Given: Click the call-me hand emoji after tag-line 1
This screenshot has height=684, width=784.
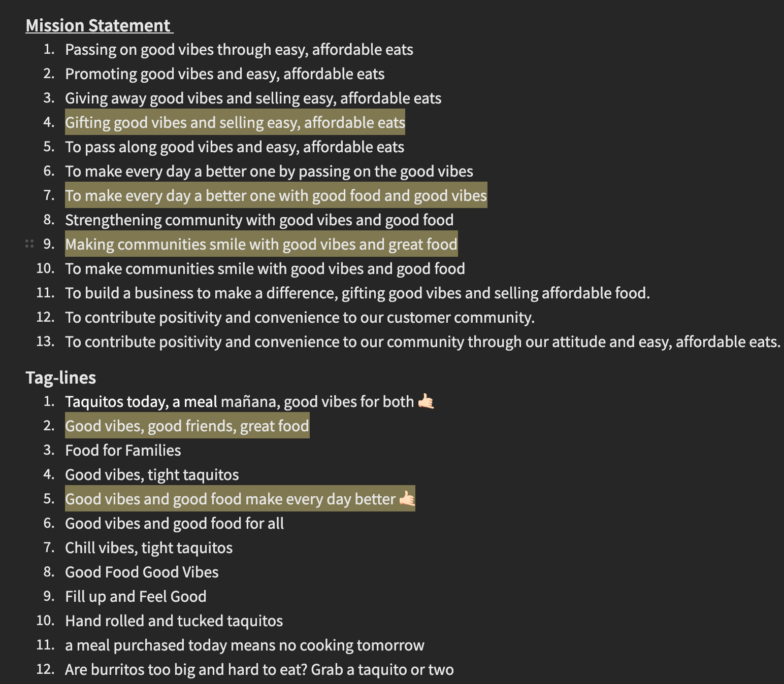Looking at the screenshot, I should coord(426,402).
